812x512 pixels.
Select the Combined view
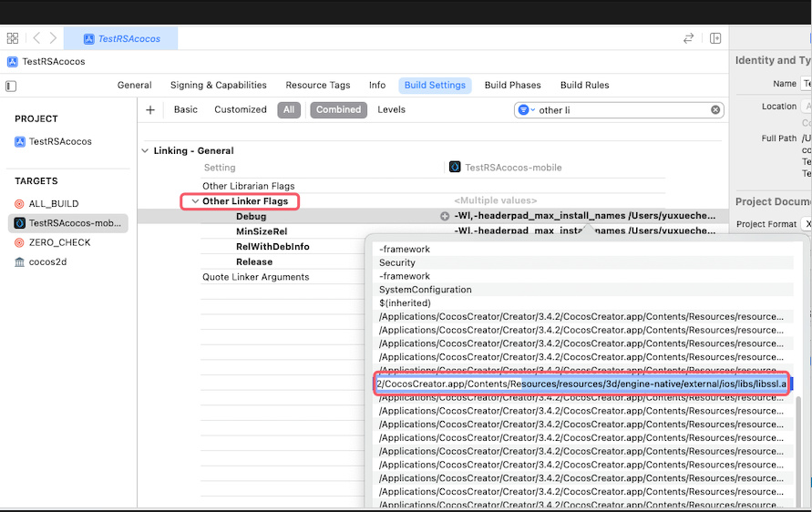tap(339, 109)
